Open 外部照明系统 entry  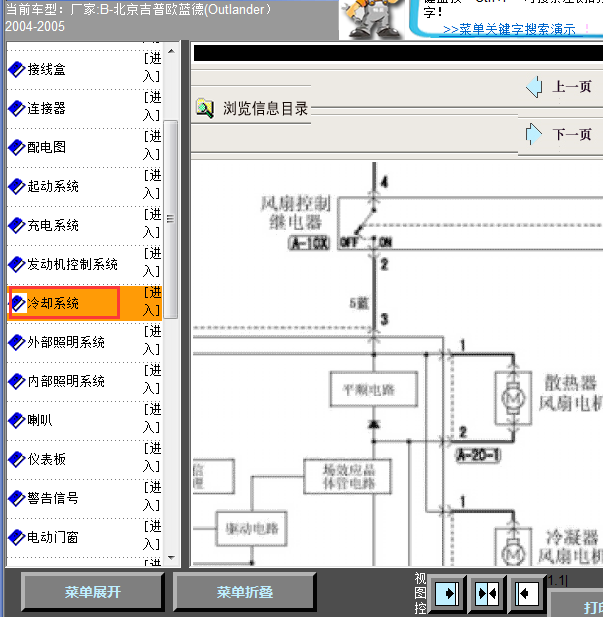(66, 342)
